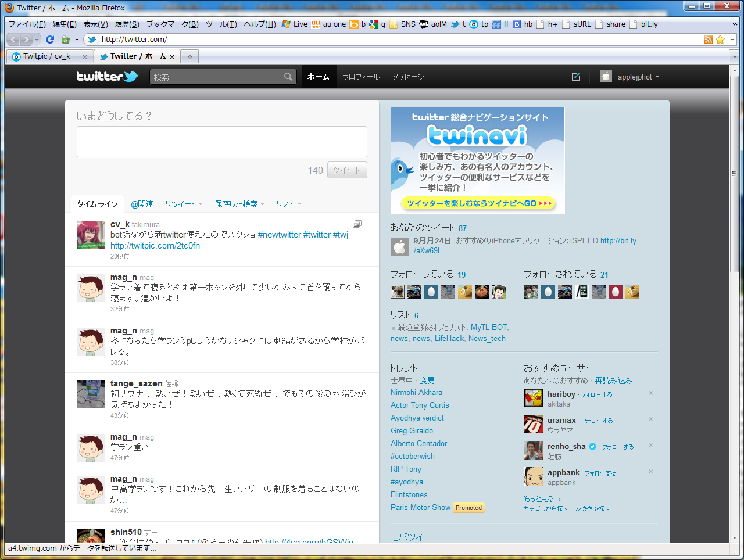Click the browser back arrow

(x=13, y=40)
